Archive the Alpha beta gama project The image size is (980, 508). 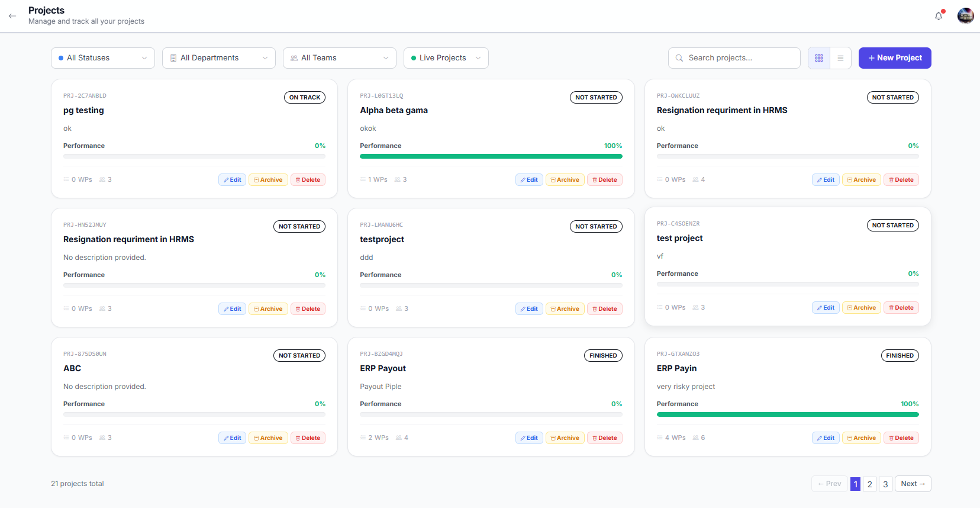(565, 180)
